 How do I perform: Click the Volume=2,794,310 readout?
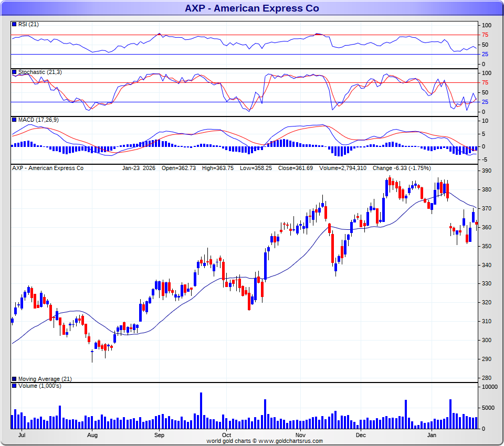(x=343, y=168)
